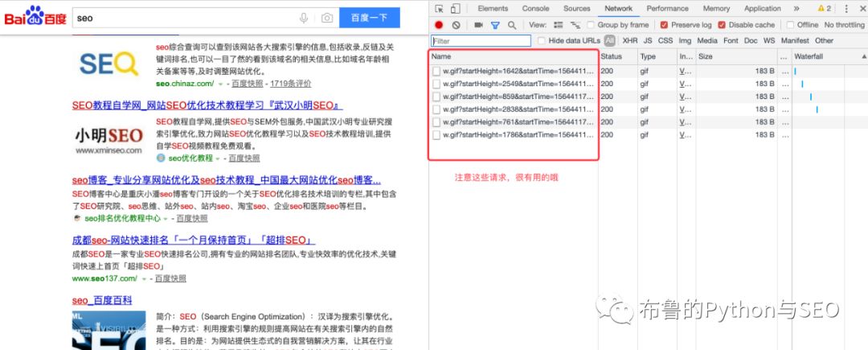Filter requests by All type
The image size is (868, 350).
pos(609,40)
